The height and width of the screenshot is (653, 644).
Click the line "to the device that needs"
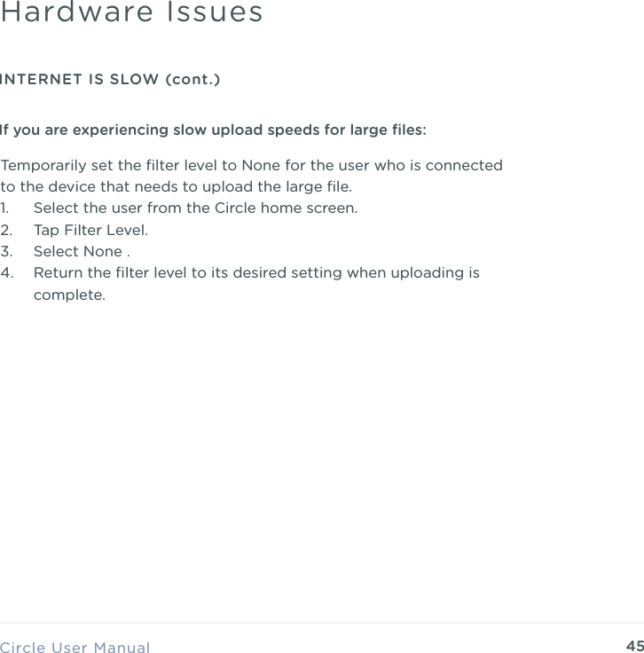(x=176, y=187)
